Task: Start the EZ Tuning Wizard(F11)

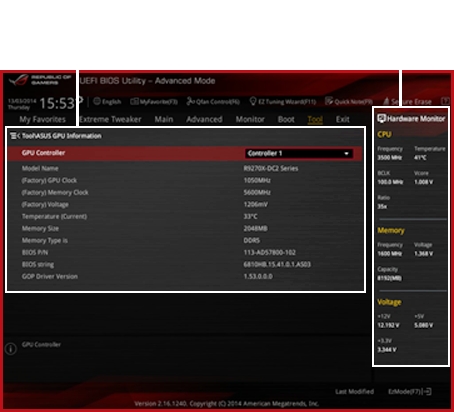Action: coord(283,102)
